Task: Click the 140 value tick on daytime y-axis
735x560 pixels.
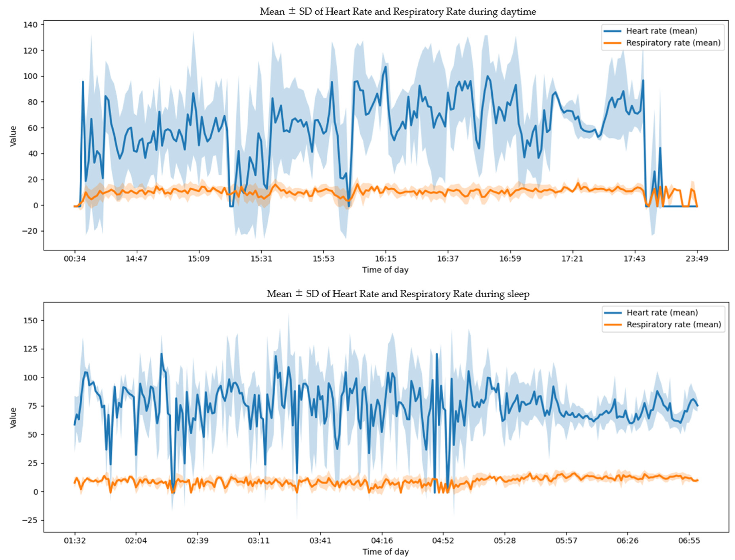Action: coord(30,25)
